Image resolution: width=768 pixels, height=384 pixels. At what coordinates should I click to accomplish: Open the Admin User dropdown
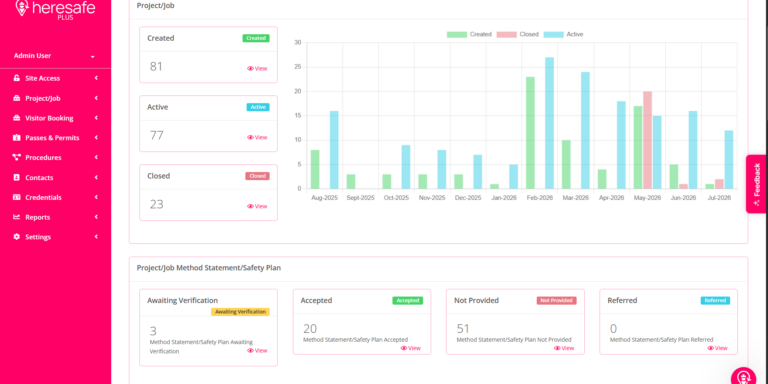pyautogui.click(x=55, y=56)
